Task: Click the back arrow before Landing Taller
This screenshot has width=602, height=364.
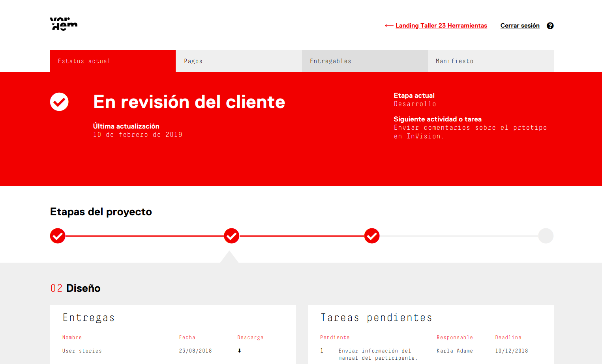Action: pos(389,26)
